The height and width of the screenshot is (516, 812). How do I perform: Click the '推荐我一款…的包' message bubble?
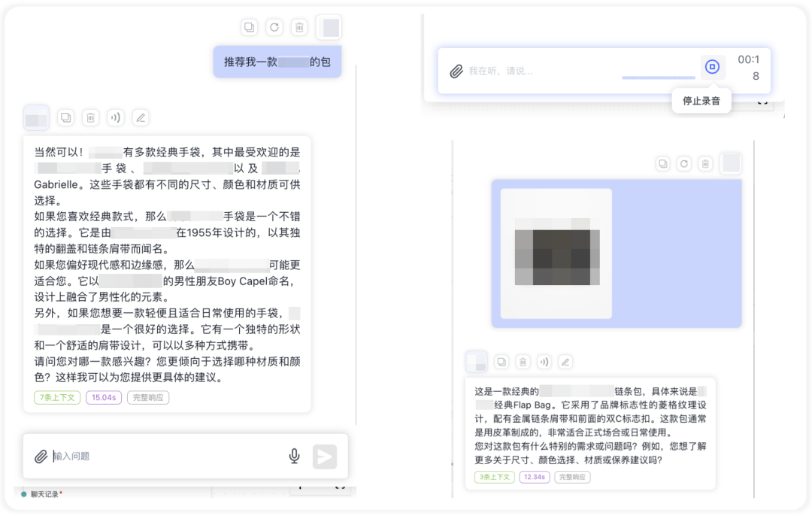pos(277,62)
